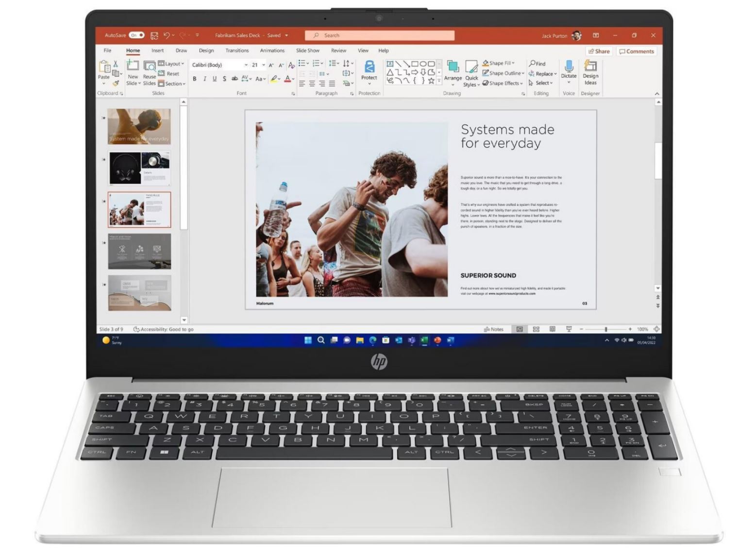Open the Layout dropdown in Slides group
Image resolution: width=756 pixels, height=559 pixels.
coord(173,63)
